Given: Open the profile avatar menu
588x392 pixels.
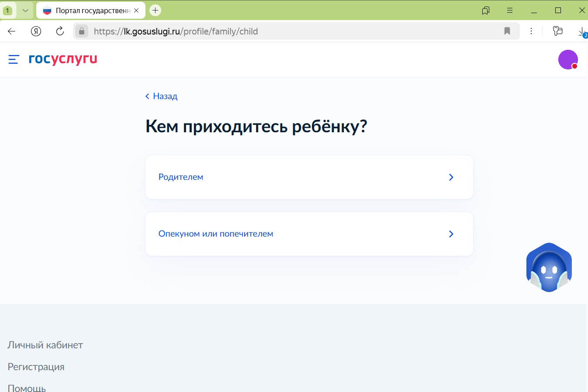Looking at the screenshot, I should [x=568, y=59].
